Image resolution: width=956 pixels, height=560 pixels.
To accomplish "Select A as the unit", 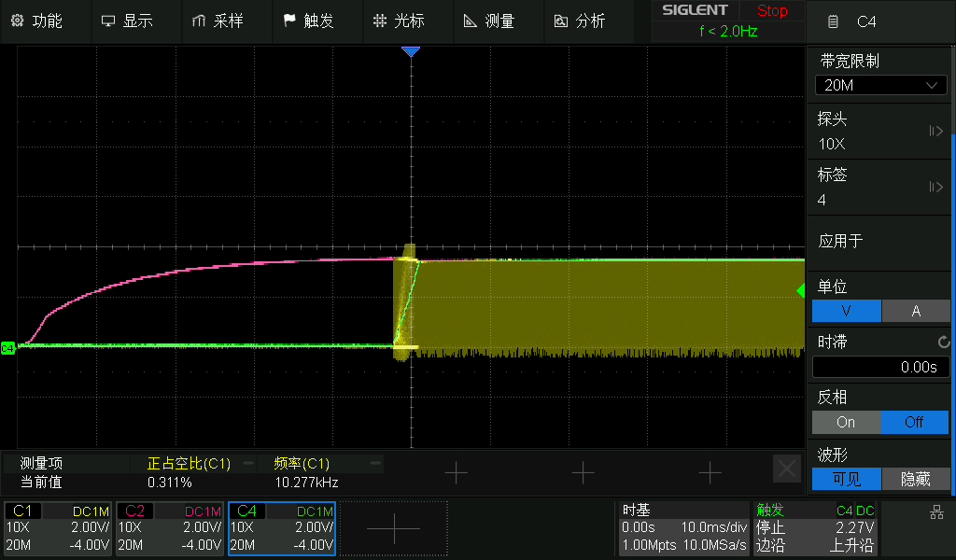I will (916, 311).
